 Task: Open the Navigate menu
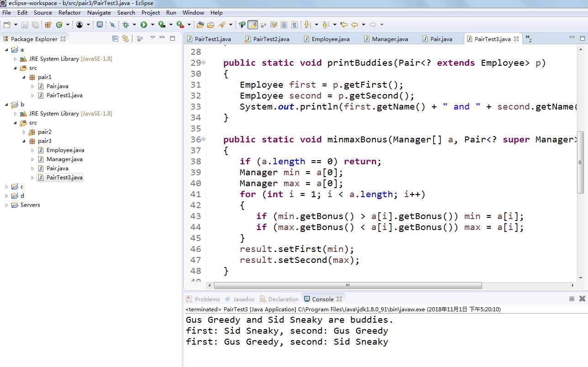[x=99, y=12]
